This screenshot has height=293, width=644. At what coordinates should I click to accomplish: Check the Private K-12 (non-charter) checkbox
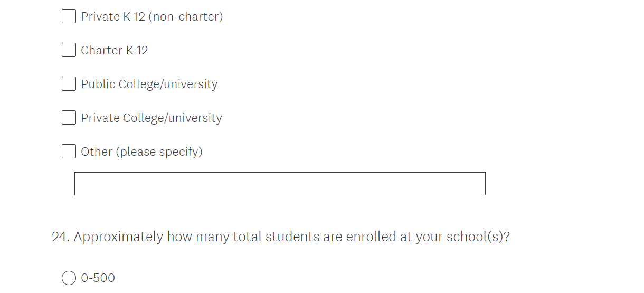click(69, 16)
